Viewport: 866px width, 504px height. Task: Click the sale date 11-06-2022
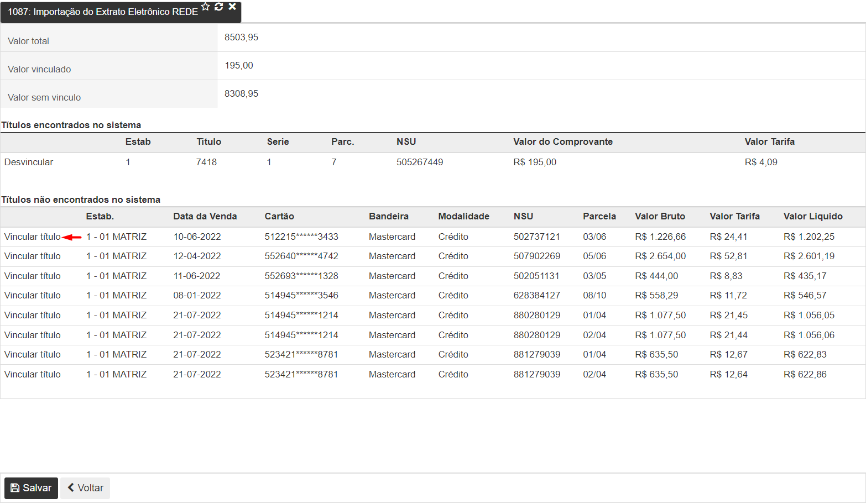pos(197,276)
